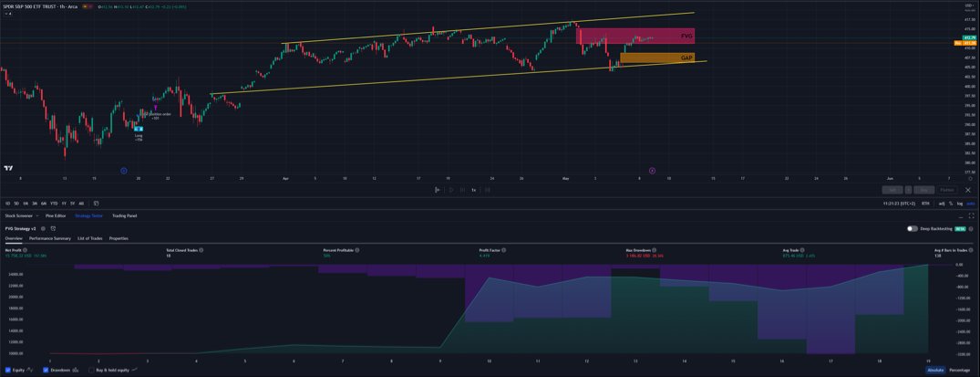
Task: Click the purple close position arrow on chart
Action: [x=155, y=108]
